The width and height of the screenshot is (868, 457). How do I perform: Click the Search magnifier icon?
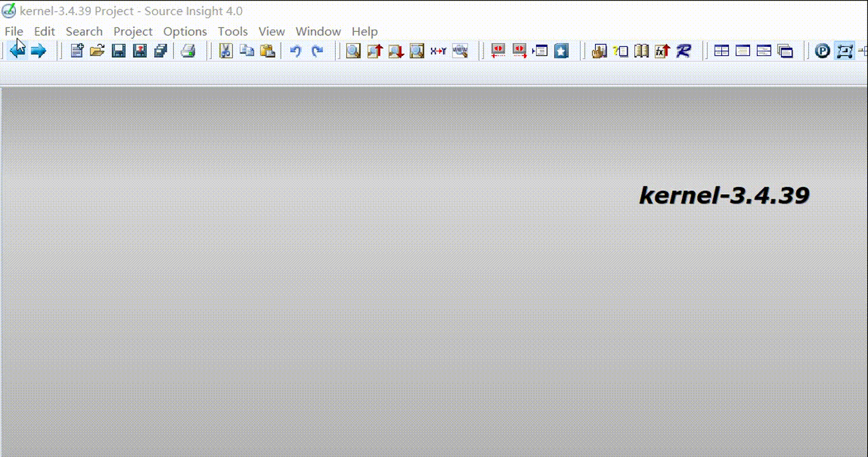pyautogui.click(x=353, y=51)
